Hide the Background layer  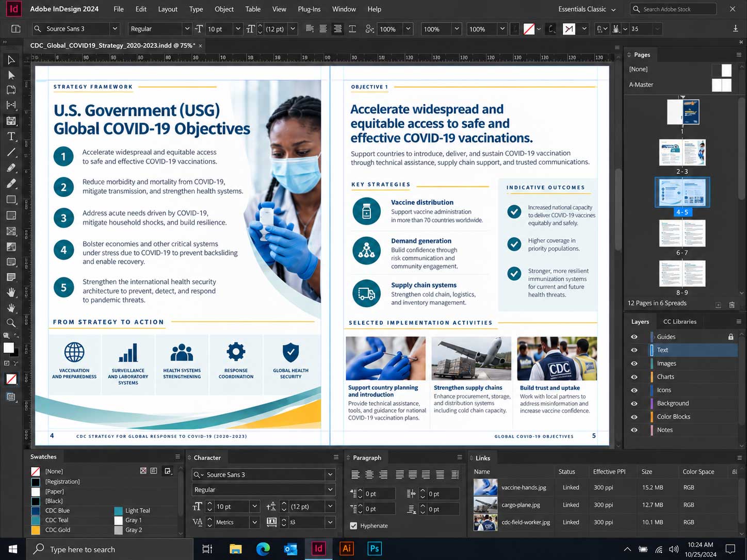(634, 403)
